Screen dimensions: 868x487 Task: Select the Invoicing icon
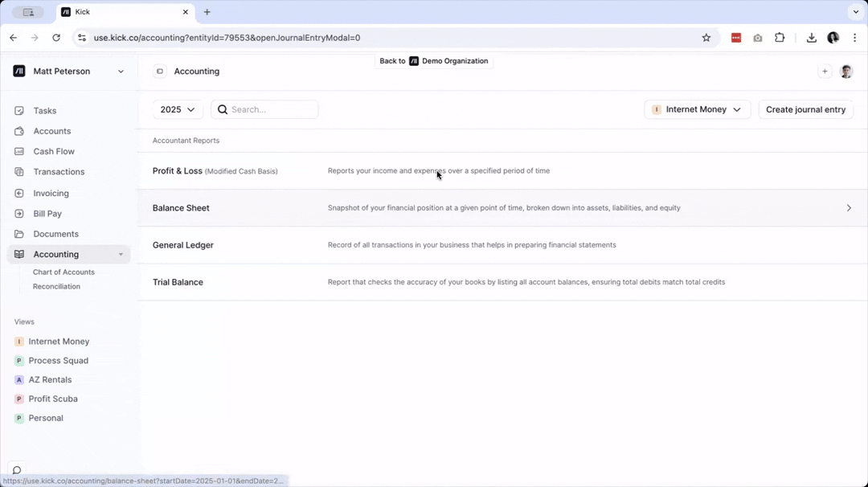[18, 193]
